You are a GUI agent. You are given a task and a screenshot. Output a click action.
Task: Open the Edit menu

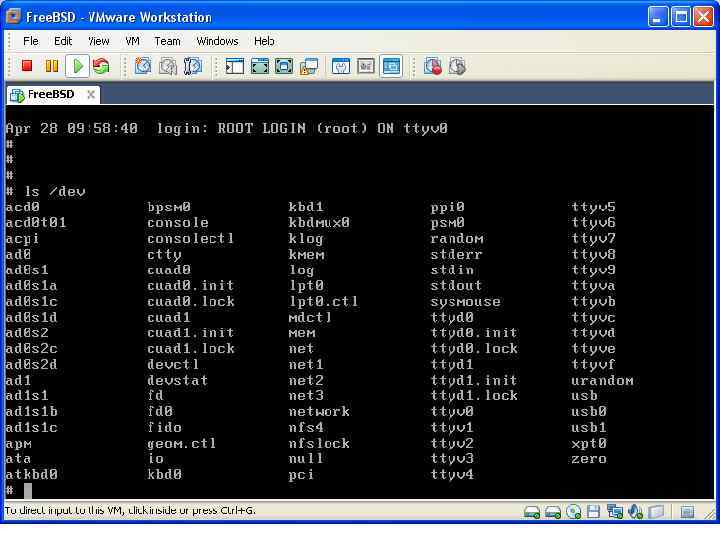pos(63,41)
